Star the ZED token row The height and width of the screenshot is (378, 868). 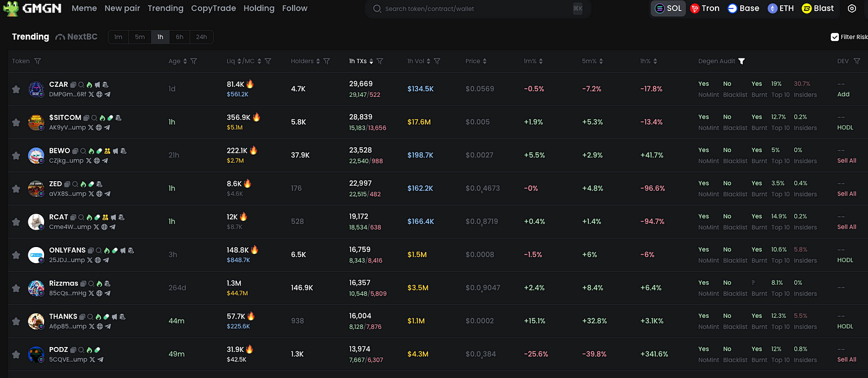pyautogui.click(x=15, y=189)
